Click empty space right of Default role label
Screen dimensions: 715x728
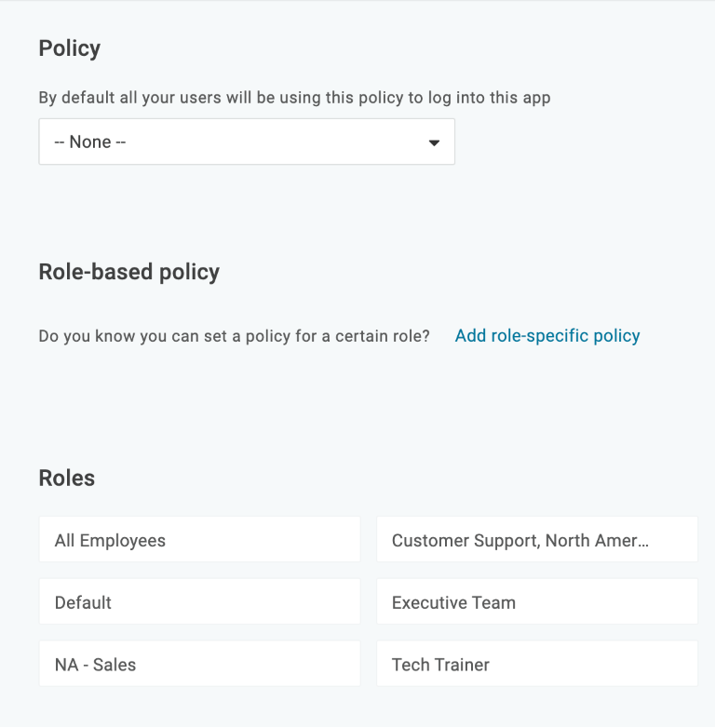[x=242, y=602]
